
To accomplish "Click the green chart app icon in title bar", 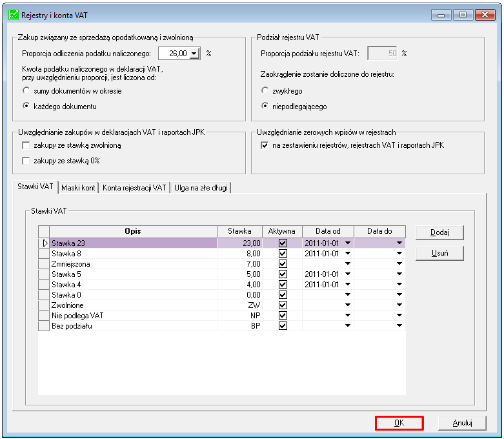I will [x=14, y=15].
